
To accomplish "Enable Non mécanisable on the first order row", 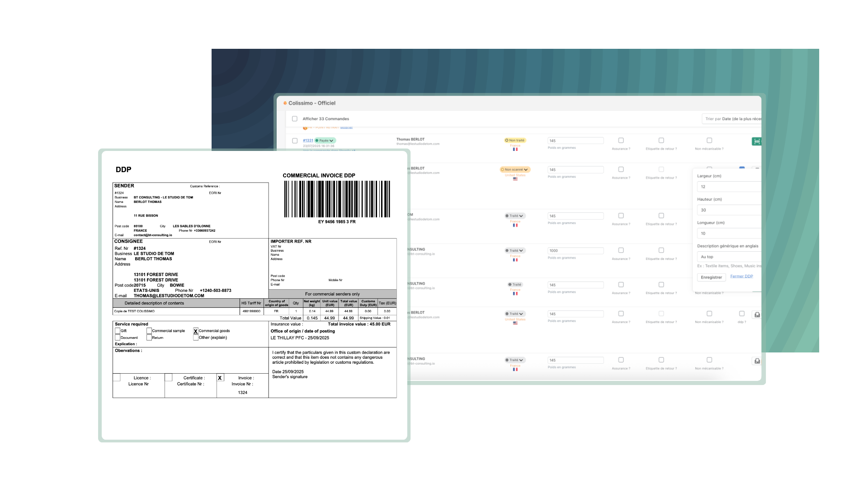I will [x=709, y=141].
